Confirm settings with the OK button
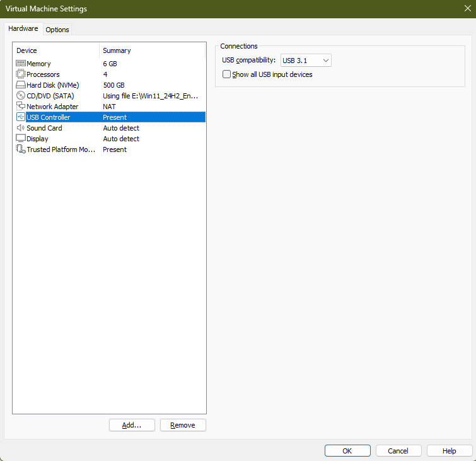 pyautogui.click(x=347, y=451)
